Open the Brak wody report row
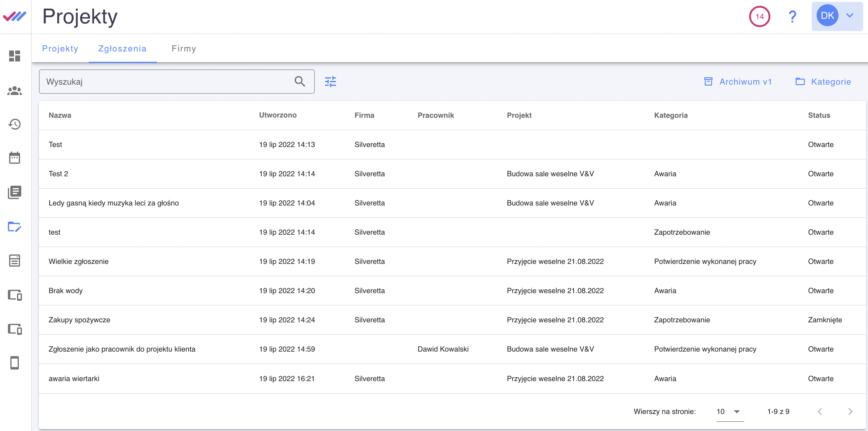The height and width of the screenshot is (431, 868). tap(66, 291)
